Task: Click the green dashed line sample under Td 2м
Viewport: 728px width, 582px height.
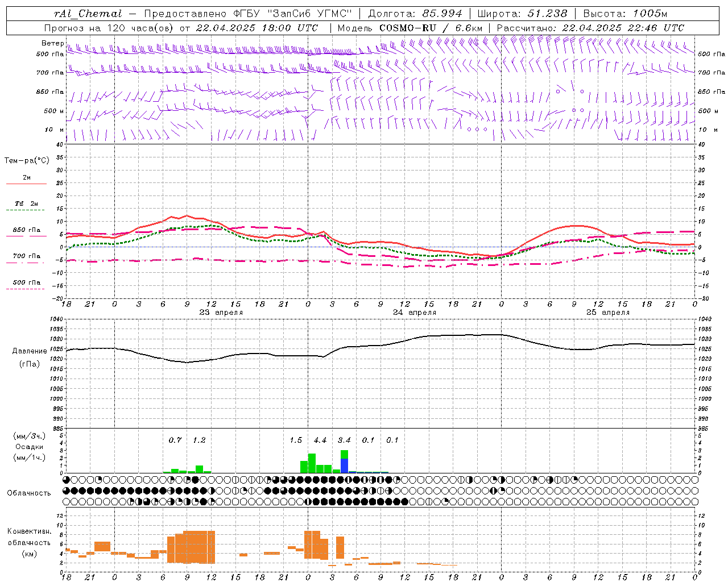Action: (26, 210)
